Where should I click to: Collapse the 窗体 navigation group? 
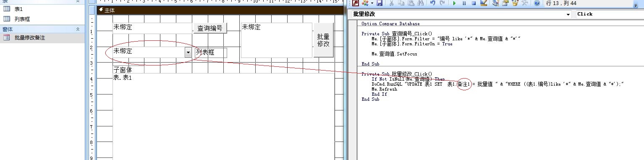[77, 29]
